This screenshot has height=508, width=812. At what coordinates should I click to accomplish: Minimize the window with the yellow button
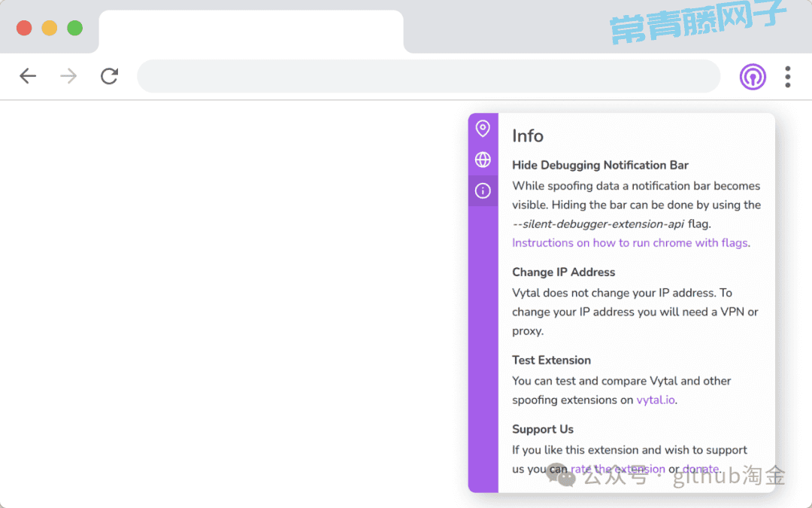click(50, 28)
